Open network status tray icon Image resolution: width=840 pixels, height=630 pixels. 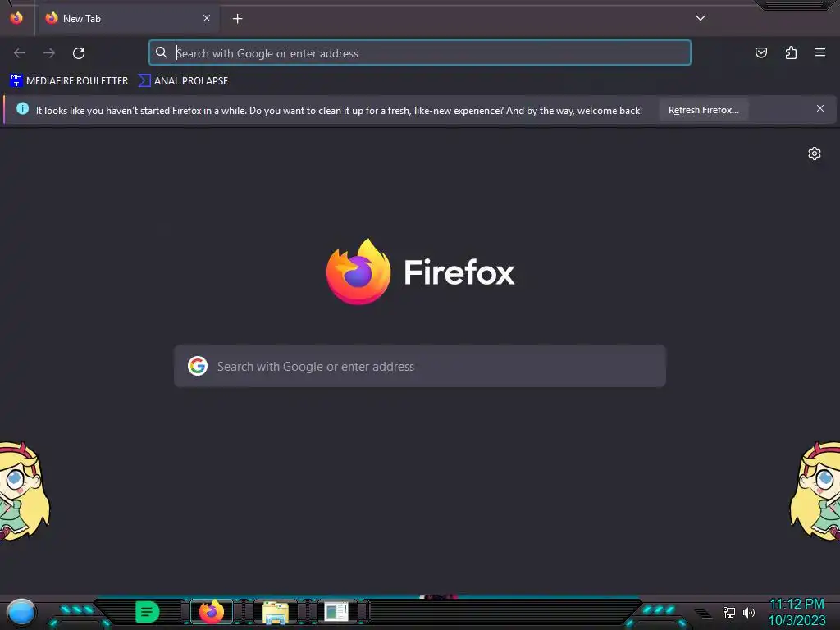[x=729, y=612]
